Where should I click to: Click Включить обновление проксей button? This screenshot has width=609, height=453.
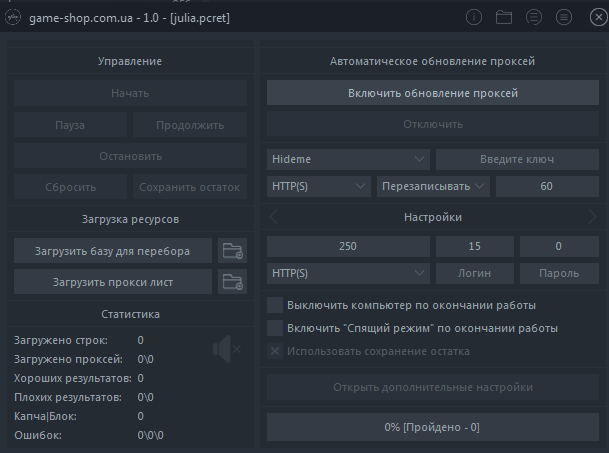433,93
